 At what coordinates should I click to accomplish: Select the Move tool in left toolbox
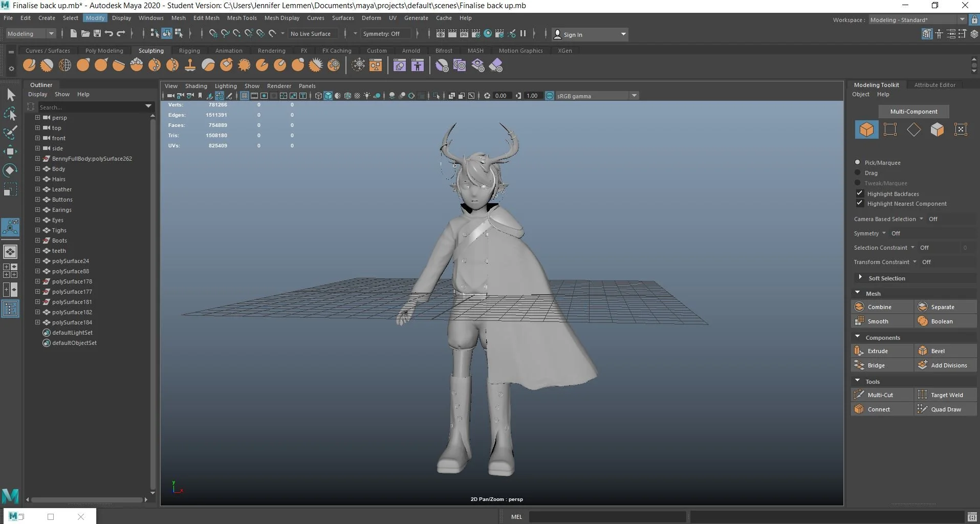10,151
